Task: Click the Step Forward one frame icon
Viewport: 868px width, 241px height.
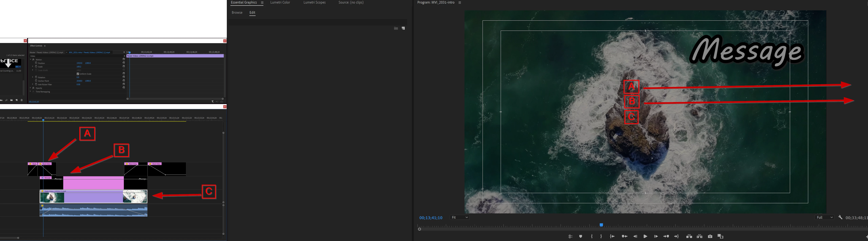Action: click(x=656, y=236)
